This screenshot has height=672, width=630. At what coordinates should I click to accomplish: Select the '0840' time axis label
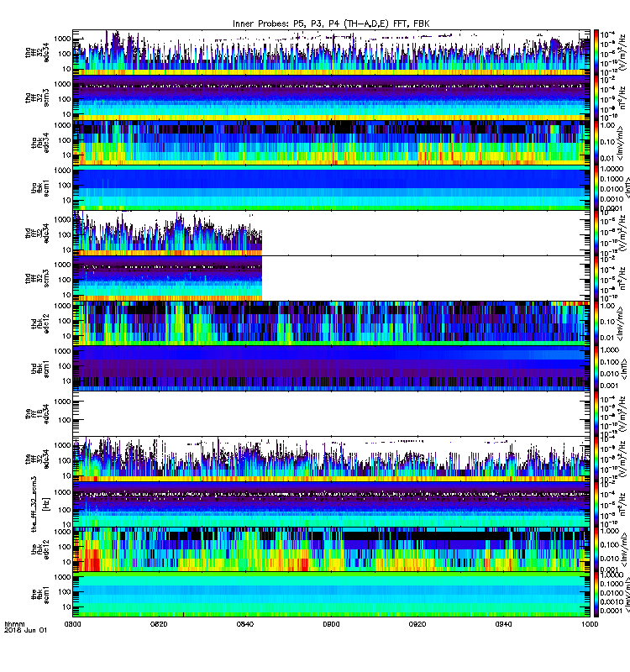pyautogui.click(x=244, y=624)
